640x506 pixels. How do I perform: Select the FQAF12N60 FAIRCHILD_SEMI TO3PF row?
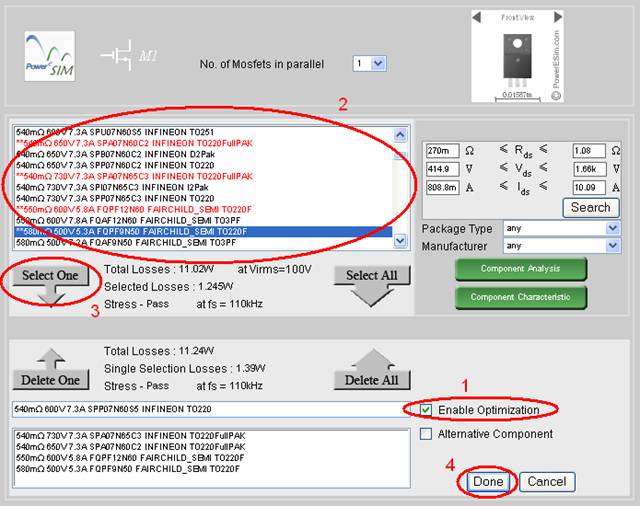203,220
